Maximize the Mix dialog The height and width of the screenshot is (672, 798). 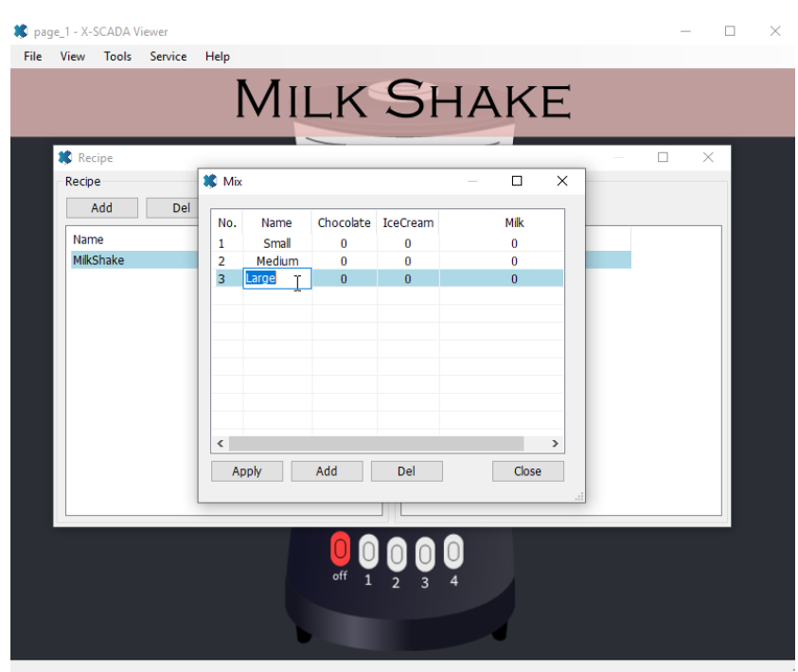(x=517, y=181)
